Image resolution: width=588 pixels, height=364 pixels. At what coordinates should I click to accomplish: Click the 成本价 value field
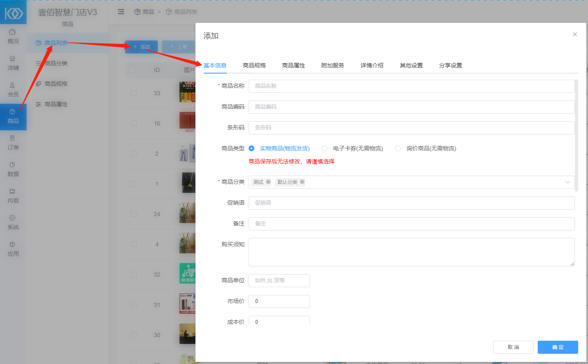pos(279,321)
